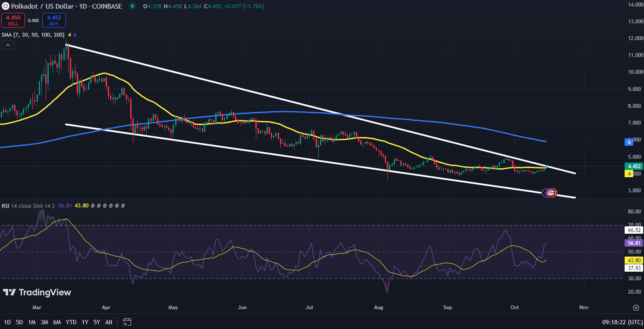The width and height of the screenshot is (644, 329).
Task: Collapse the indicator legend with the chevron
Action: [x=8, y=45]
